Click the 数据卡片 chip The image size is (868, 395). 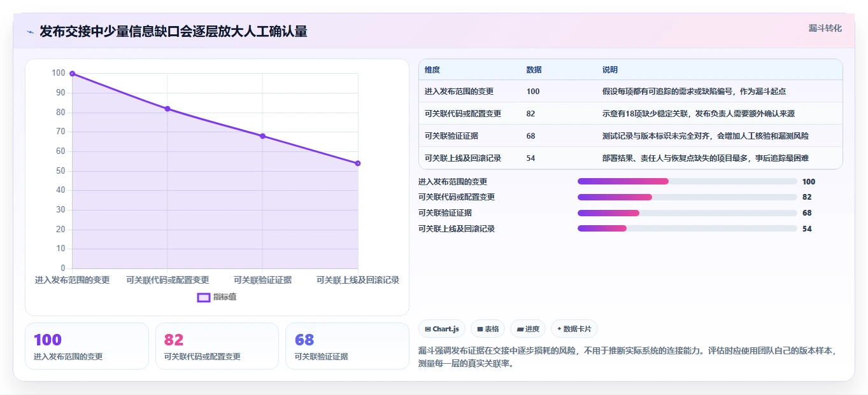[574, 329]
